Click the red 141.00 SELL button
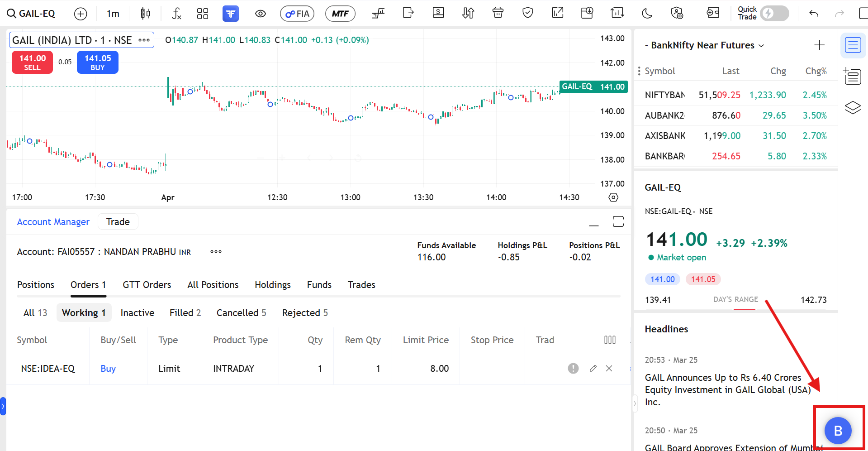 32,62
